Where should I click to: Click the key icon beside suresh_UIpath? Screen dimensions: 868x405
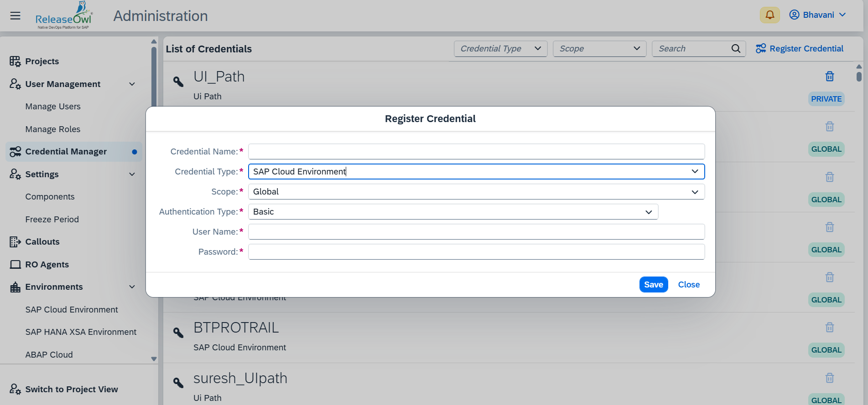pyautogui.click(x=178, y=383)
